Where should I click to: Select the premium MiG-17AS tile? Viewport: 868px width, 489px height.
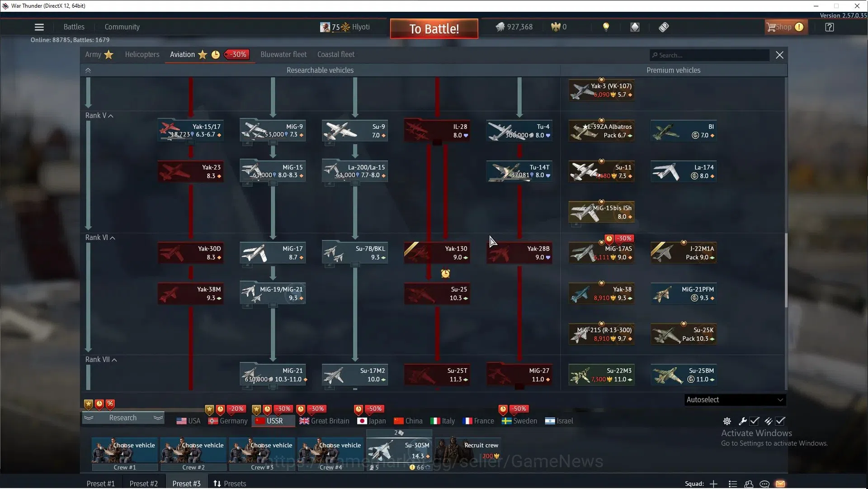(601, 253)
